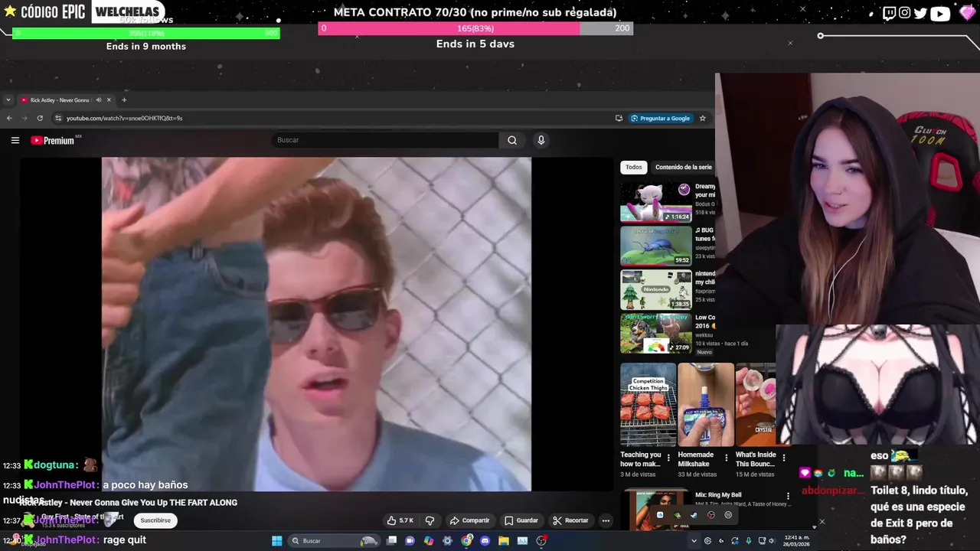Image resolution: width=980 pixels, height=551 pixels.
Task: Open the Dreamy video thumbnail 1:16:24
Action: 655,202
